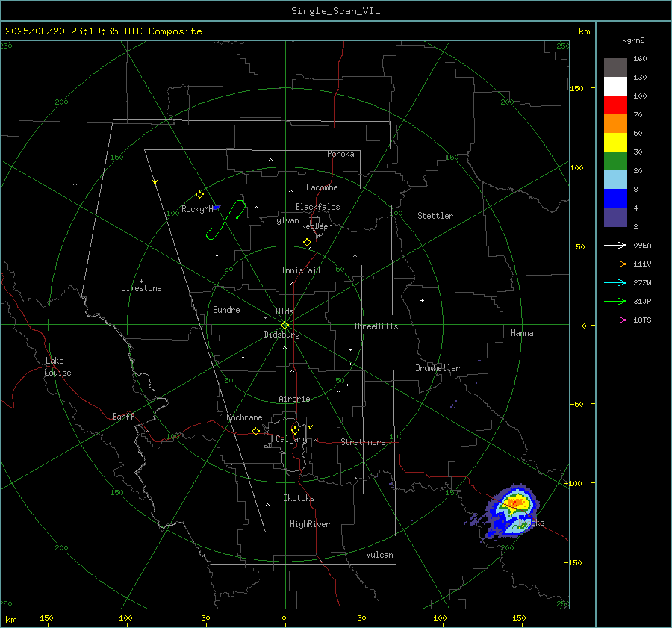Click the Lake Louise label
This screenshot has width=672, height=628.
(57, 367)
